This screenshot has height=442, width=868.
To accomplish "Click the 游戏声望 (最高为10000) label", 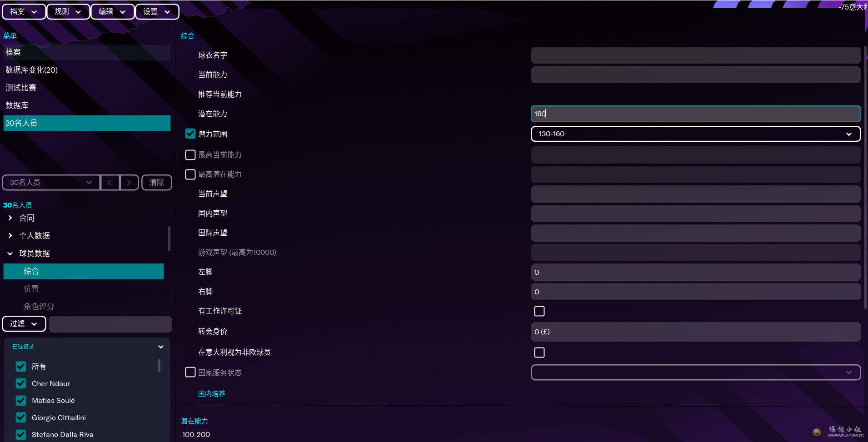I will [x=237, y=252].
